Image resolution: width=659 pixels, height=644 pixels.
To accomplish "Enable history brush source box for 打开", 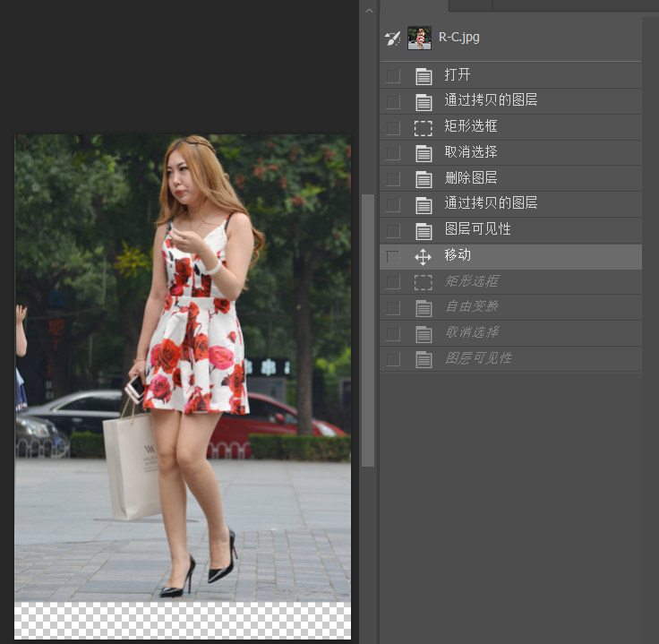I will click(x=393, y=76).
